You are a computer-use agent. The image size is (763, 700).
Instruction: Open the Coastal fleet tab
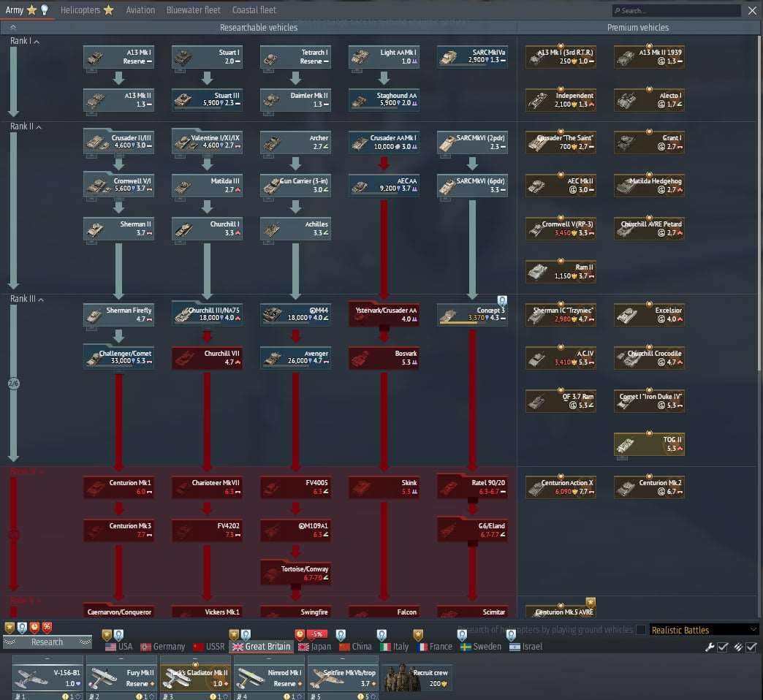point(254,9)
